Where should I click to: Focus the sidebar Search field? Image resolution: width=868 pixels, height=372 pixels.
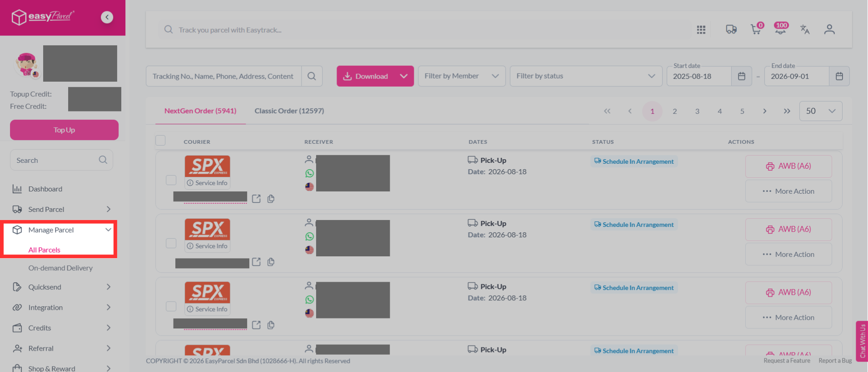pyautogui.click(x=61, y=160)
